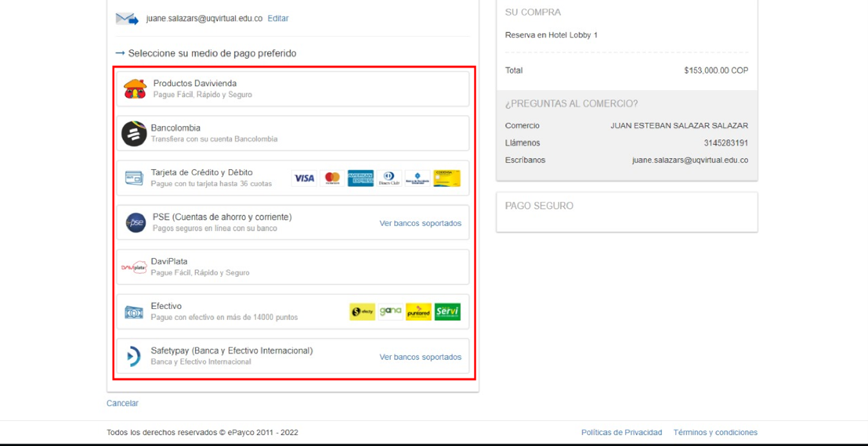The width and height of the screenshot is (868, 446).
Task: Click the Total label in the purchase summary
Action: point(514,71)
